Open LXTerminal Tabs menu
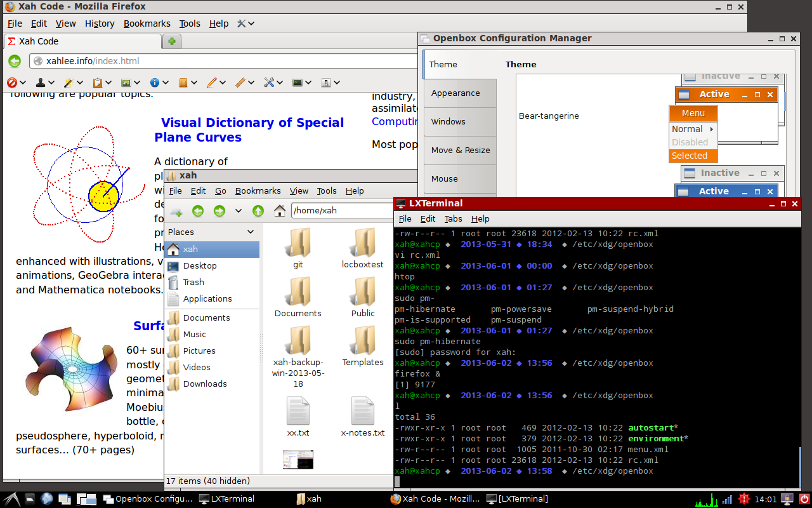Screen dimensions: 812x508 tap(453, 218)
